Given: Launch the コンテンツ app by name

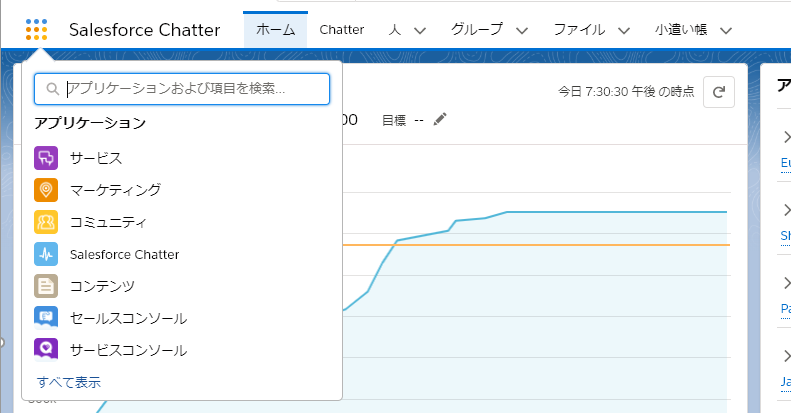Looking at the screenshot, I should (x=102, y=286).
